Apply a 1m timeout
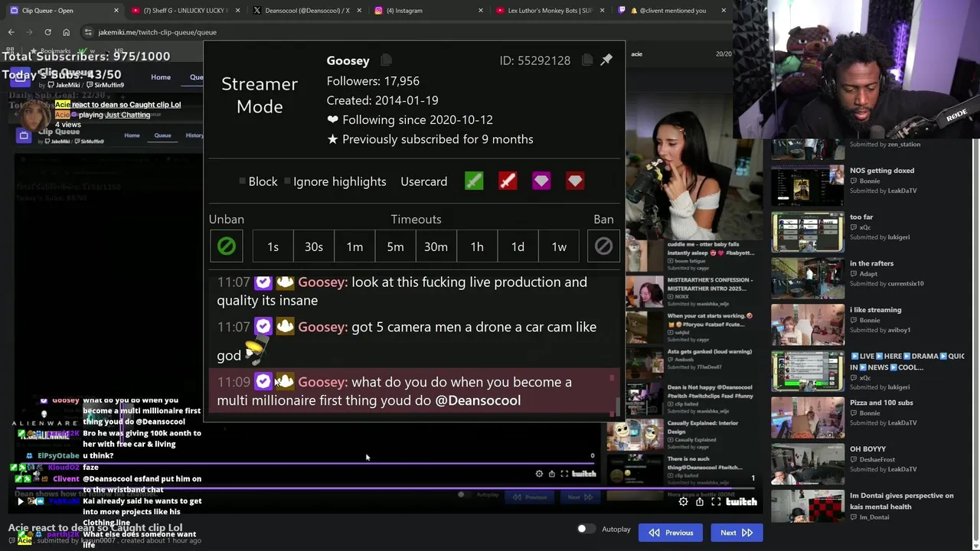This screenshot has width=980, height=551. coord(354,246)
